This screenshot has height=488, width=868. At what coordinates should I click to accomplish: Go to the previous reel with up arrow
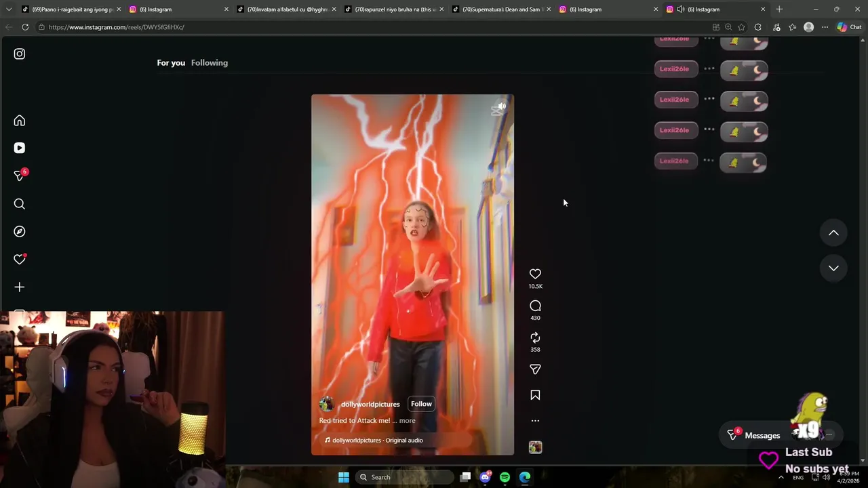[833, 233]
